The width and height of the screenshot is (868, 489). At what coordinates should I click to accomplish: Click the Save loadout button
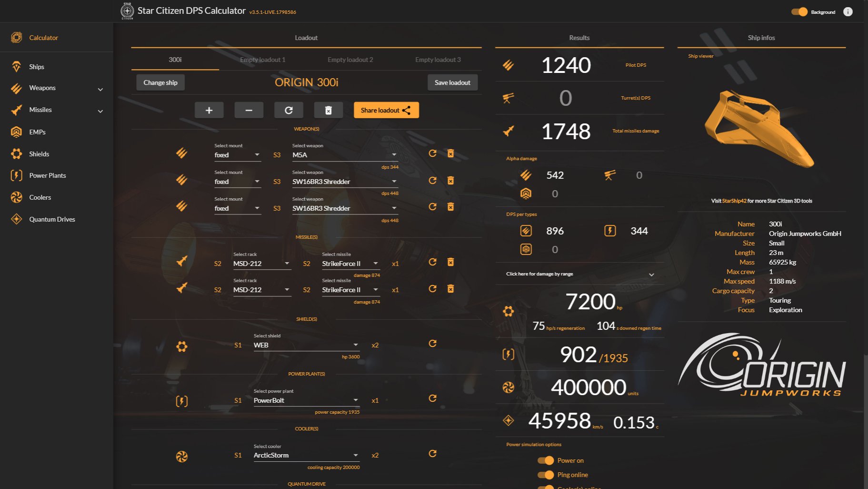click(x=452, y=82)
